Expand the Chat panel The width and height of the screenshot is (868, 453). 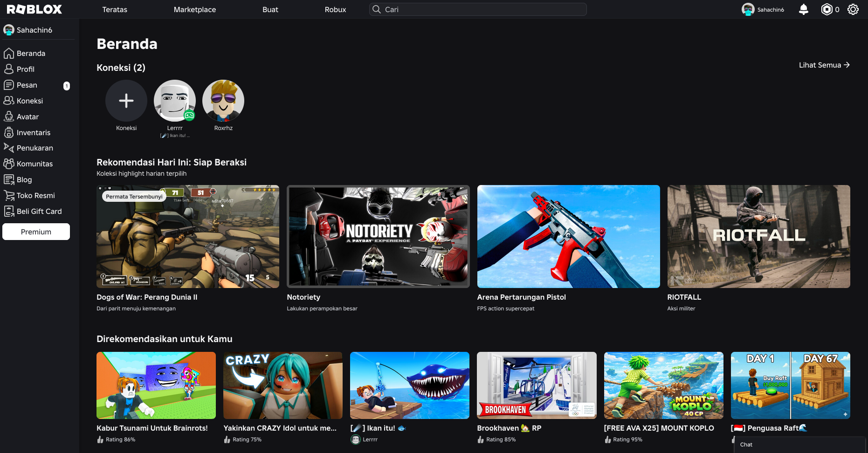tap(799, 445)
